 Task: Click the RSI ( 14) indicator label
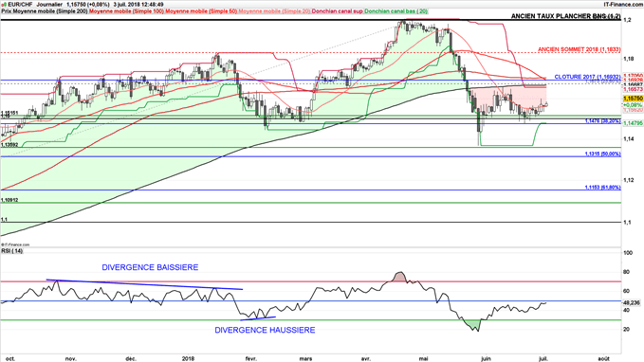pyautogui.click(x=12, y=251)
